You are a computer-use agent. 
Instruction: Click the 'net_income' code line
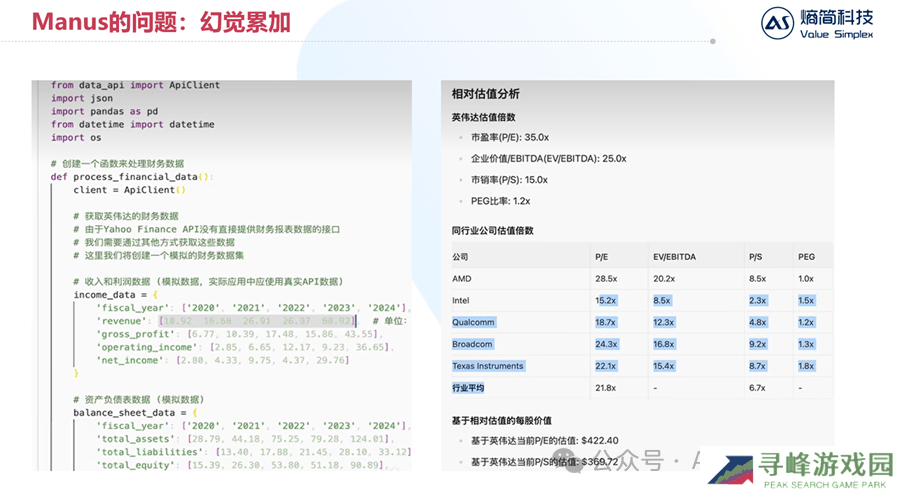[223, 361]
